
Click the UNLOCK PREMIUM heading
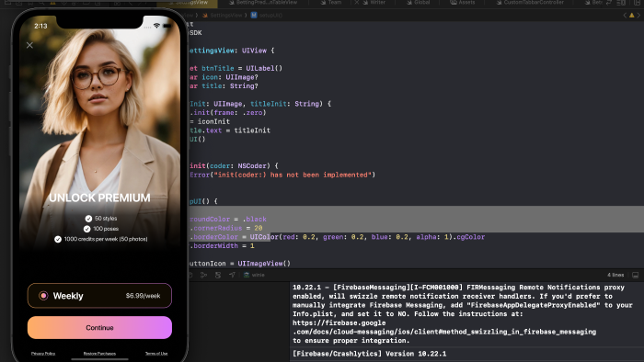click(x=99, y=198)
